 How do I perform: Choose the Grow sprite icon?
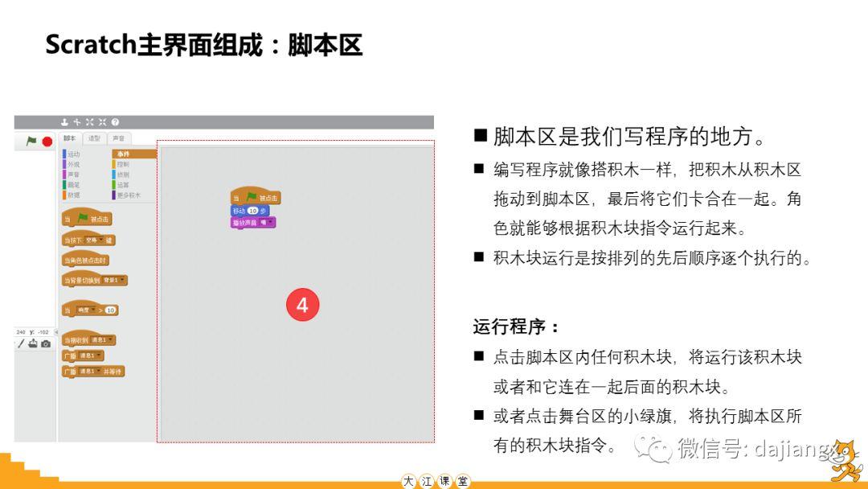[90, 121]
